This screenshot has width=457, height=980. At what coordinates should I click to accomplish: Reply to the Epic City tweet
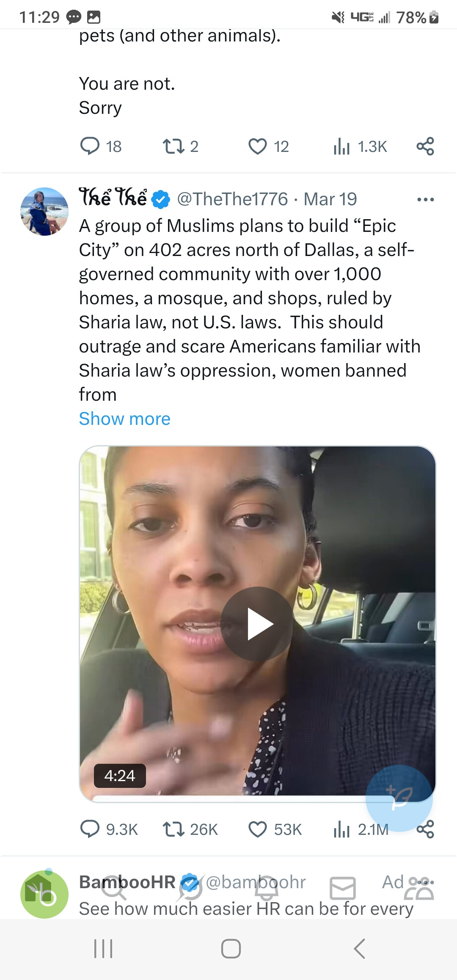[x=90, y=829]
